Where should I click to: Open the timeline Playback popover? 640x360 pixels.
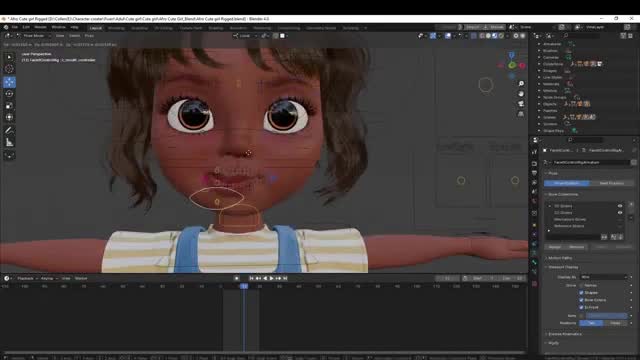click(x=27, y=278)
